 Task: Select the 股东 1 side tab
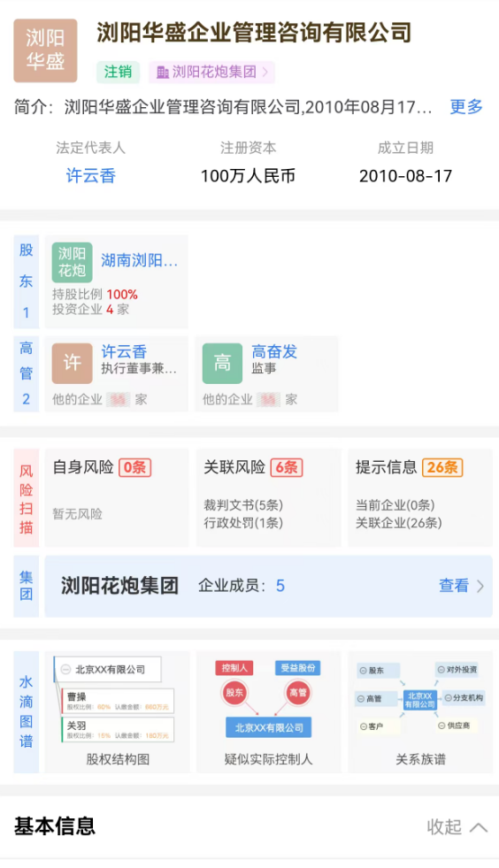(26, 281)
